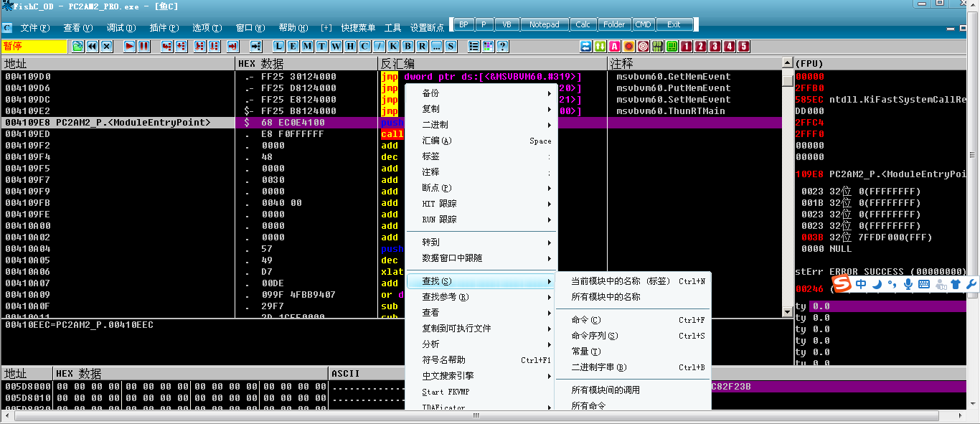The width and height of the screenshot is (980, 424).
Task: Click the Notepad shortcut button
Action: click(544, 24)
